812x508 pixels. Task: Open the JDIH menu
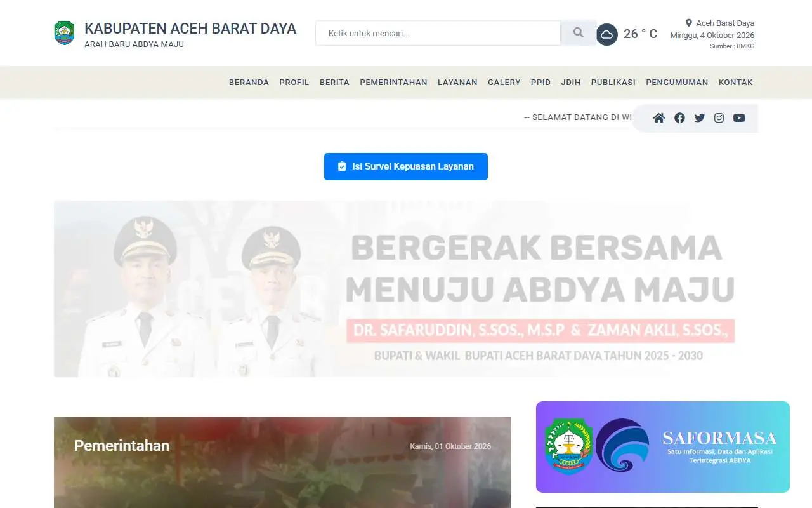[x=571, y=83]
